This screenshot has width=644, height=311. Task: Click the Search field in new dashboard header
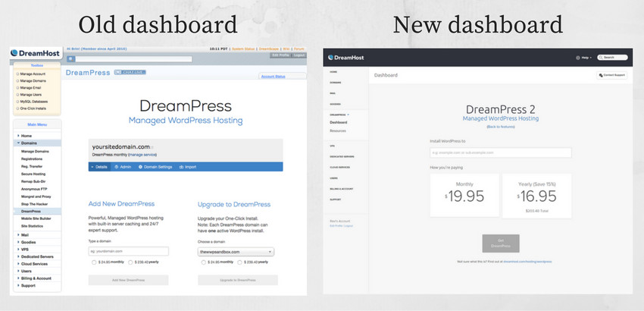point(612,58)
